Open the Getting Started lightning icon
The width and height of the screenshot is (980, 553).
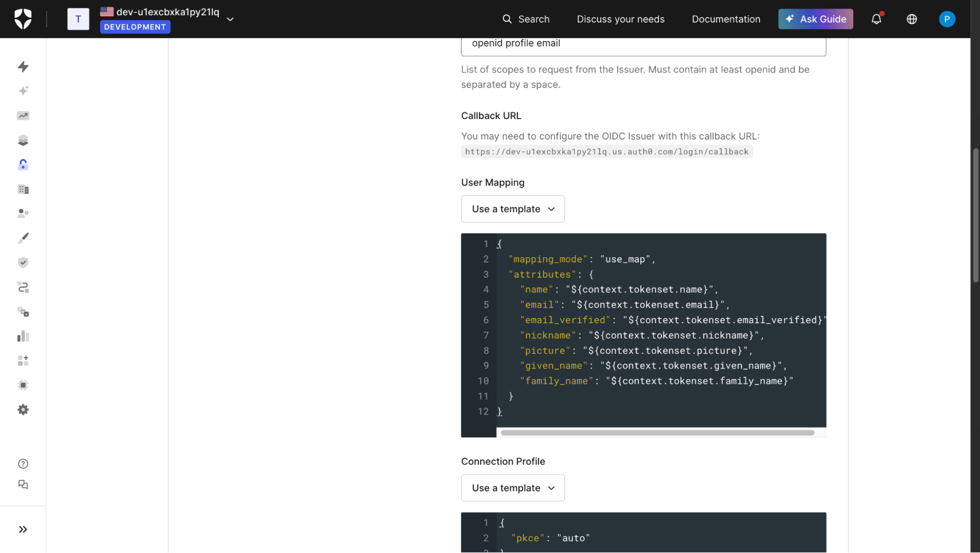(23, 67)
